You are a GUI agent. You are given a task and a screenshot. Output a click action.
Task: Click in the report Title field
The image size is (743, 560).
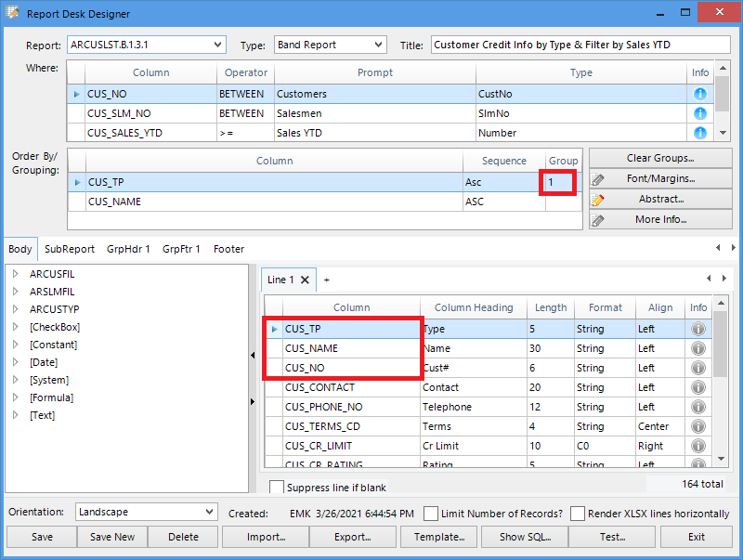click(x=580, y=45)
